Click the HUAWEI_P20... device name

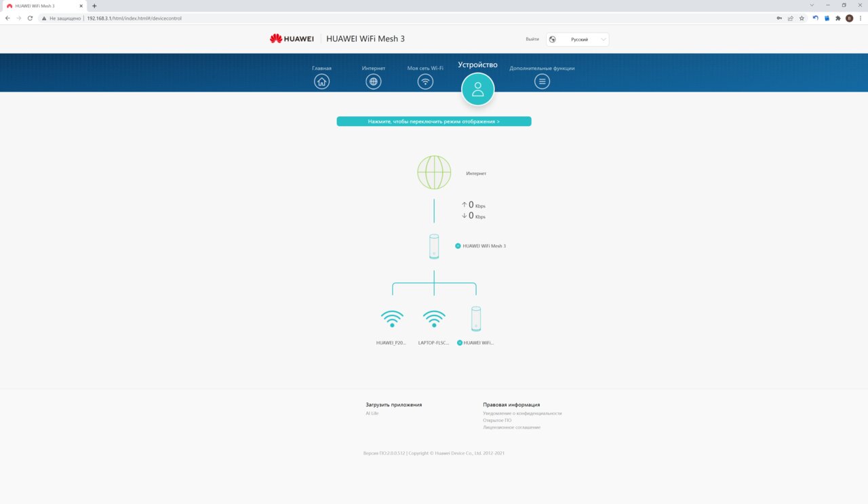tap(391, 343)
